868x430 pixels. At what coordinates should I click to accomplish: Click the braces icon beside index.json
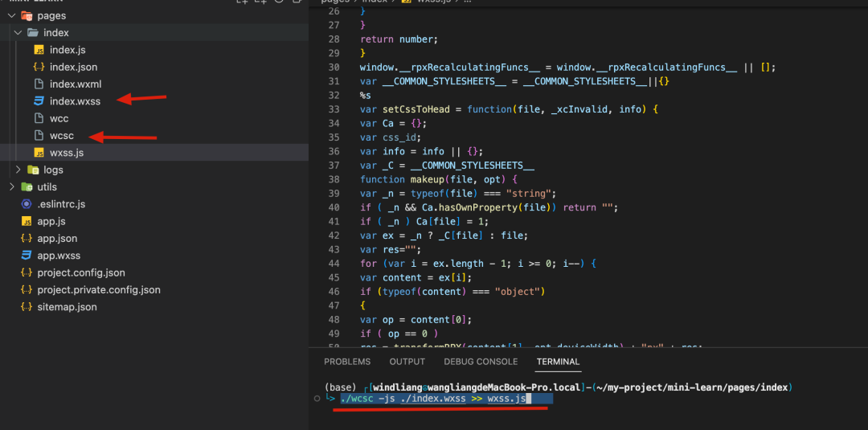pyautogui.click(x=39, y=67)
